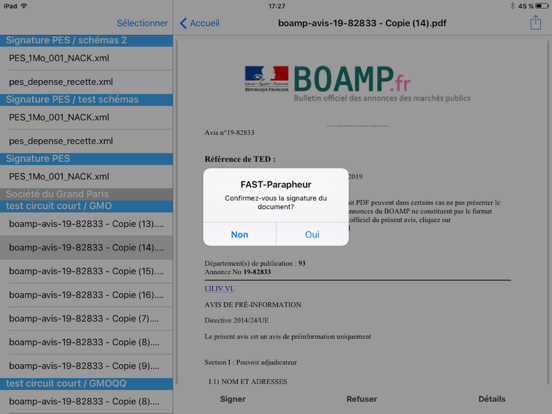
Task: Tap Directive 2014/24/UE line
Action: pyautogui.click(x=237, y=320)
